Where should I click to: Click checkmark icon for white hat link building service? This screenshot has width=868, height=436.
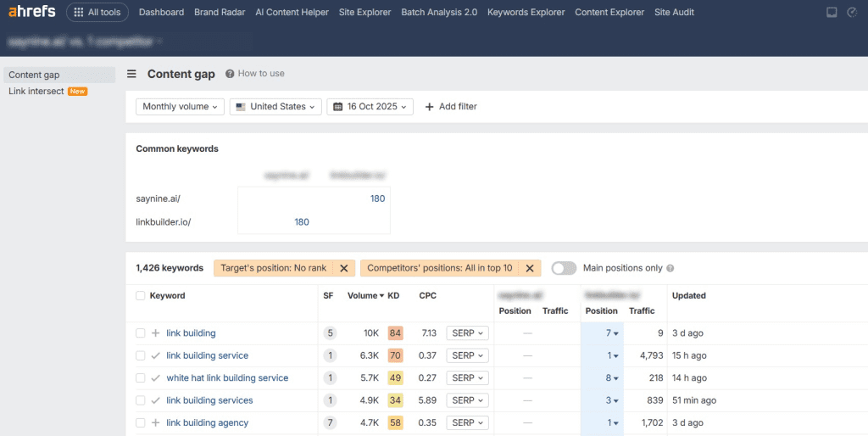coord(156,377)
